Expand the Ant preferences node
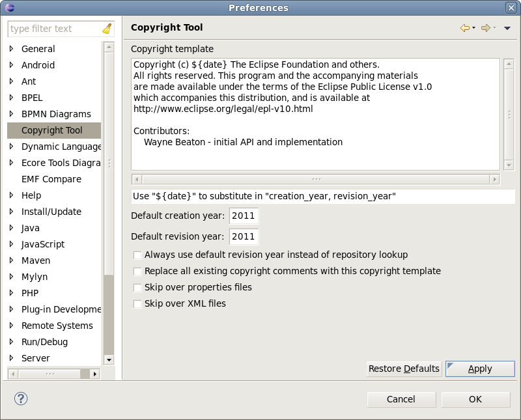Image resolution: width=521 pixels, height=420 pixels. [x=11, y=81]
